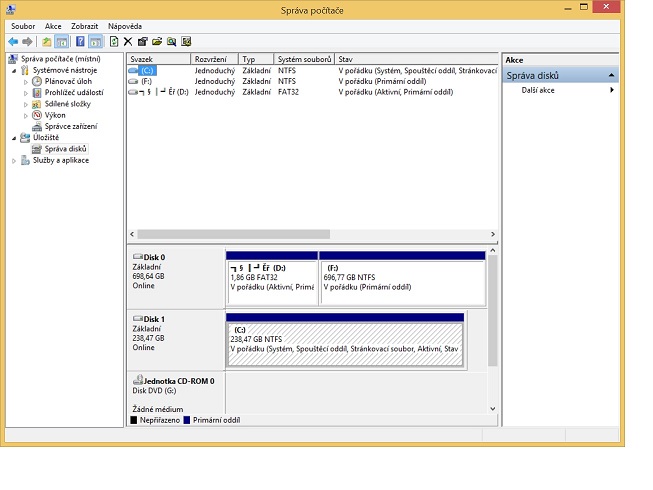Image resolution: width=653 pixels, height=490 pixels.
Task: Select Disk 1 header panel
Action: point(176,340)
